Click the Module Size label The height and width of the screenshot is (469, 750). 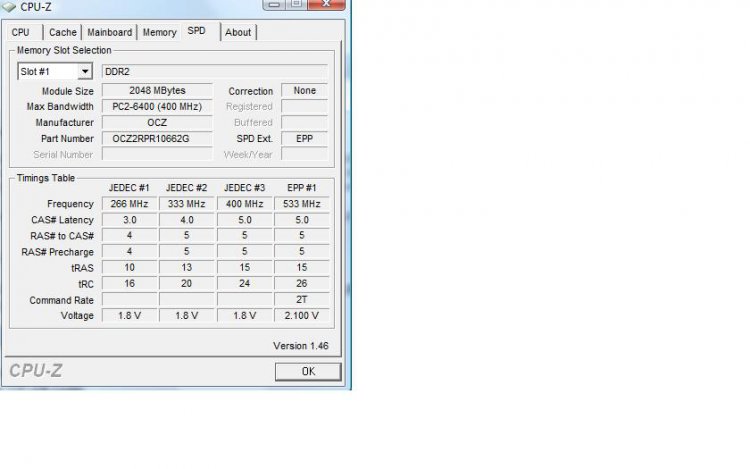click(x=67, y=91)
